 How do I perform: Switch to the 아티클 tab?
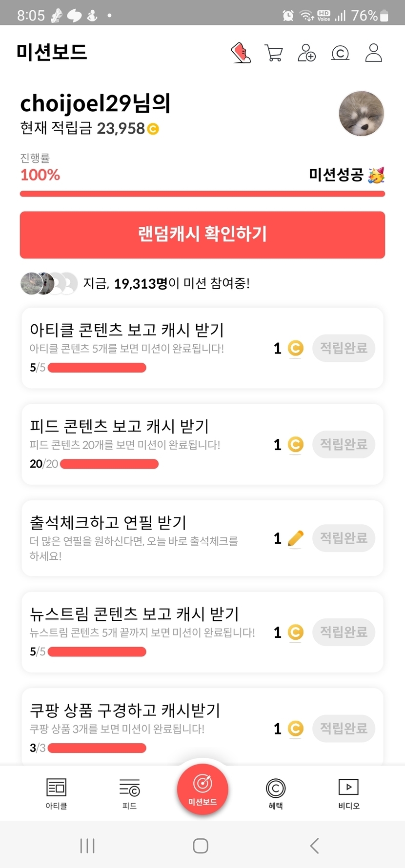56,793
